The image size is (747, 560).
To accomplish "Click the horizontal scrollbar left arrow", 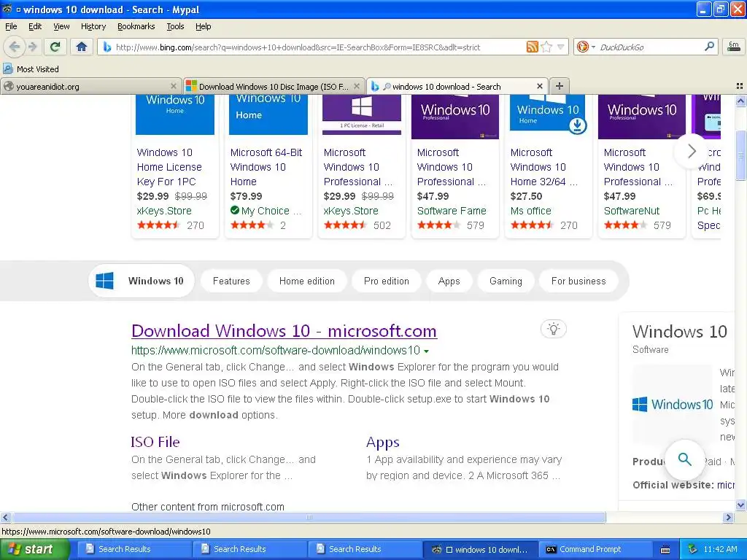I will point(5,517).
